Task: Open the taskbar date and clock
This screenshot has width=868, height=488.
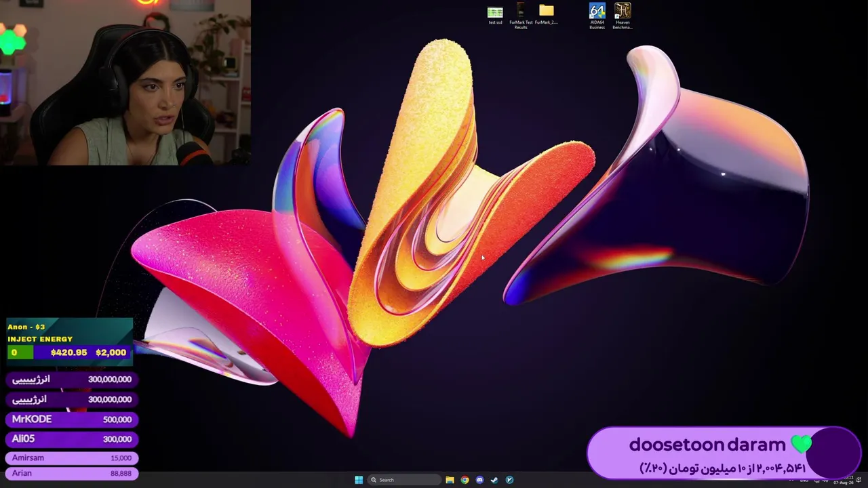Action: (843, 480)
